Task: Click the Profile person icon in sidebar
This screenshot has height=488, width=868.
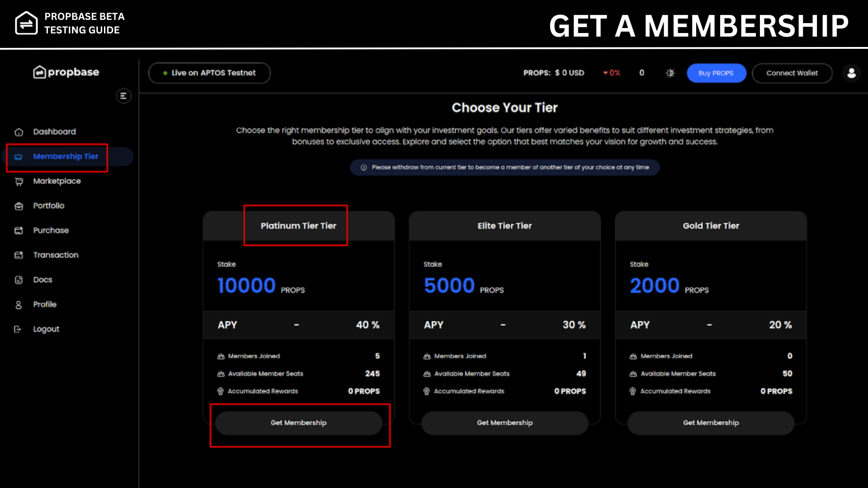Action: click(x=19, y=305)
